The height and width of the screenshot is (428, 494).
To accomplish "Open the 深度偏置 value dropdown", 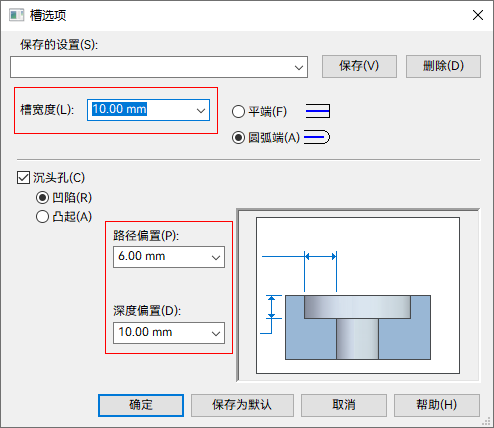I will 216,333.
